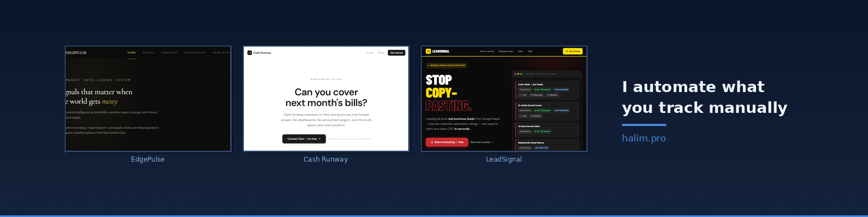Open the EdgePulse site thumbnail
This screenshot has height=217, width=868.
(x=148, y=99)
